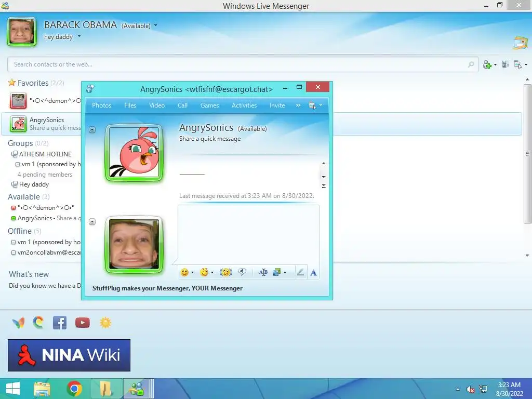
Task: Select the text mode A icon
Action: (x=313, y=272)
